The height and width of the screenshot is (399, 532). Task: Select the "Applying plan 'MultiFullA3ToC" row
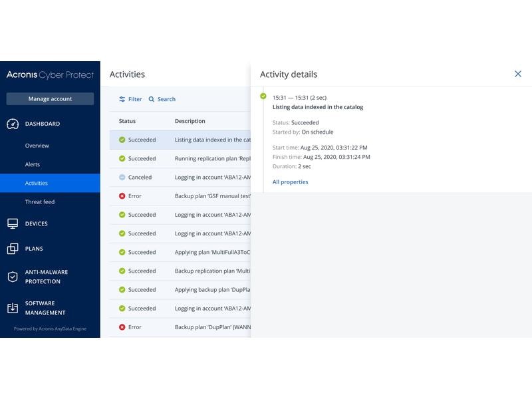[180, 252]
